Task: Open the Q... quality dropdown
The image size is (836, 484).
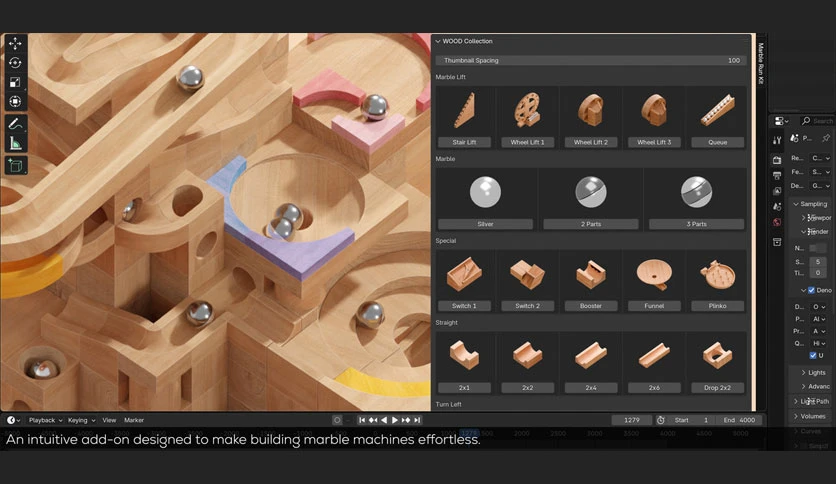Action: tap(818, 343)
